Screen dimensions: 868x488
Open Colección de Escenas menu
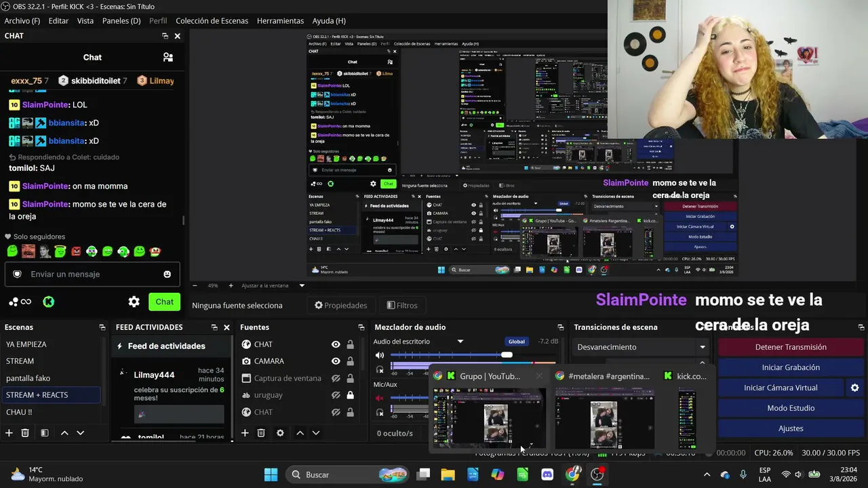tap(212, 21)
